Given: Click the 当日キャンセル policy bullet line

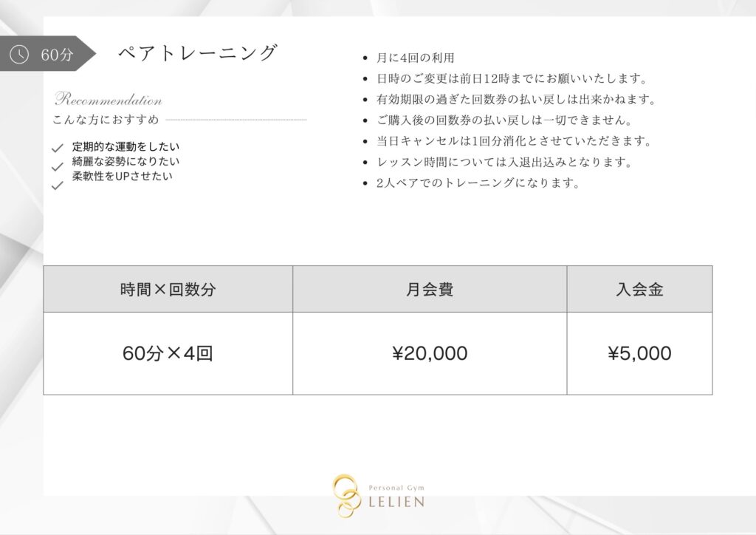Looking at the screenshot, I should point(514,141).
